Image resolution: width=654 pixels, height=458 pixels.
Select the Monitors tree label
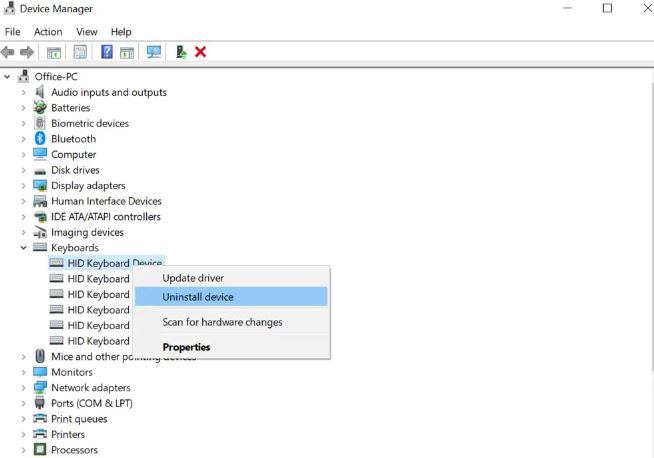(72, 372)
